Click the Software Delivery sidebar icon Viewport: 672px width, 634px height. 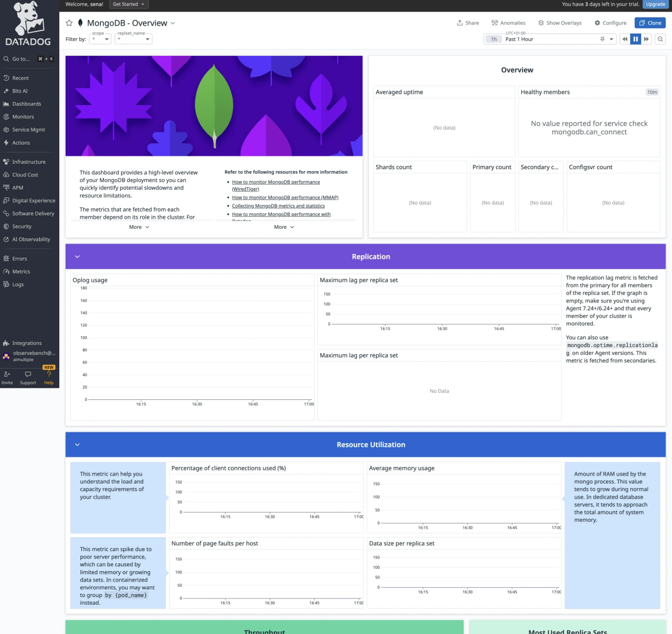point(6,213)
